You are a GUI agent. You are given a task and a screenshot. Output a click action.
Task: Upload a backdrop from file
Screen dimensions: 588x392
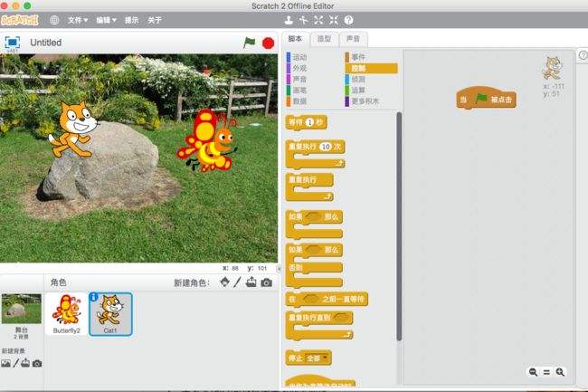tap(25, 363)
